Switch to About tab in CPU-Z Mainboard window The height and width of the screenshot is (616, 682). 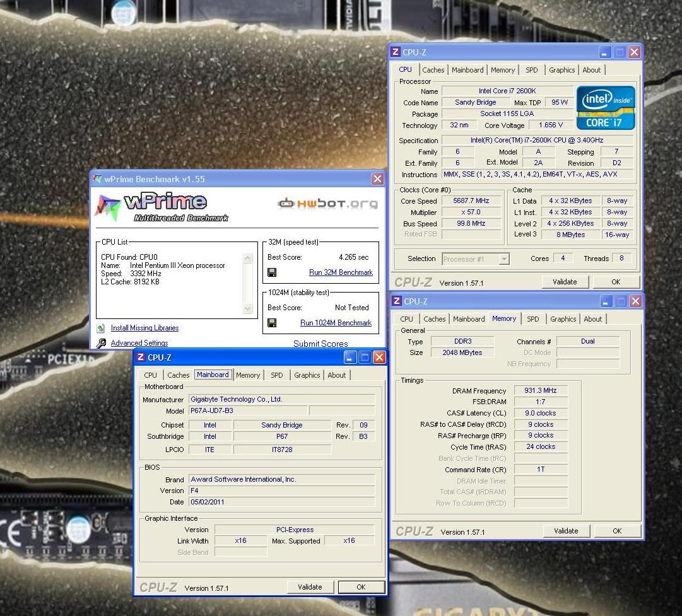[x=337, y=375]
